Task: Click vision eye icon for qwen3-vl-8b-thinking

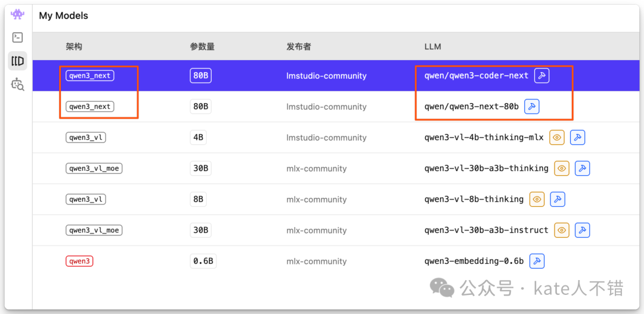Action: [537, 200]
